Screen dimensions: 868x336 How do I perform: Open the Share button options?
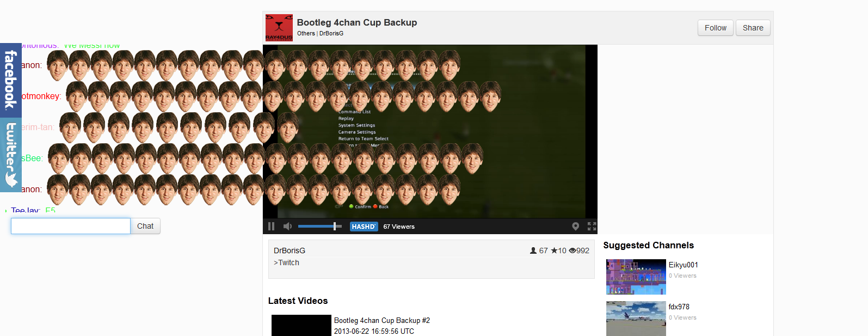[x=753, y=28]
